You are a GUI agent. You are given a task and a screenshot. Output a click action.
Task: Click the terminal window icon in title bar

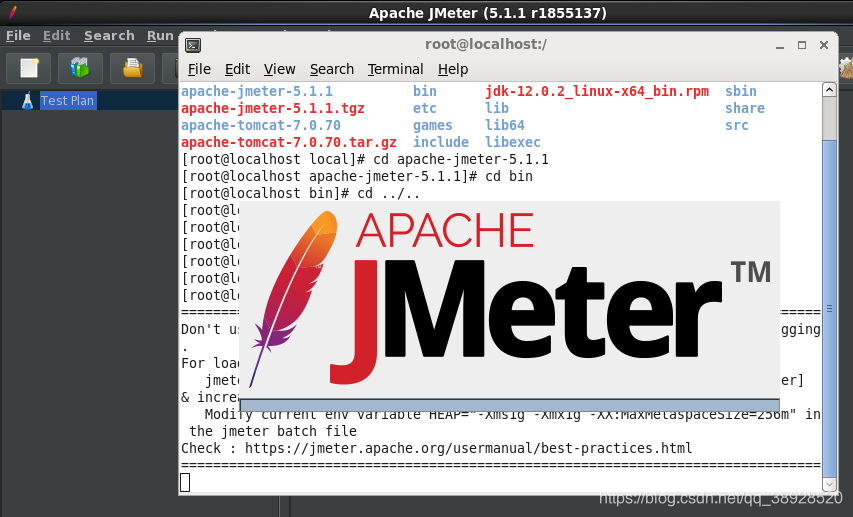pos(193,45)
